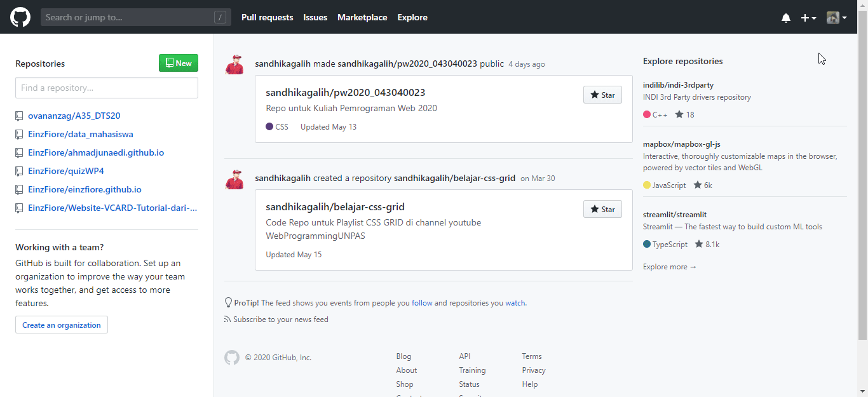Open Privacy footer link
The height and width of the screenshot is (397, 868).
534,370
